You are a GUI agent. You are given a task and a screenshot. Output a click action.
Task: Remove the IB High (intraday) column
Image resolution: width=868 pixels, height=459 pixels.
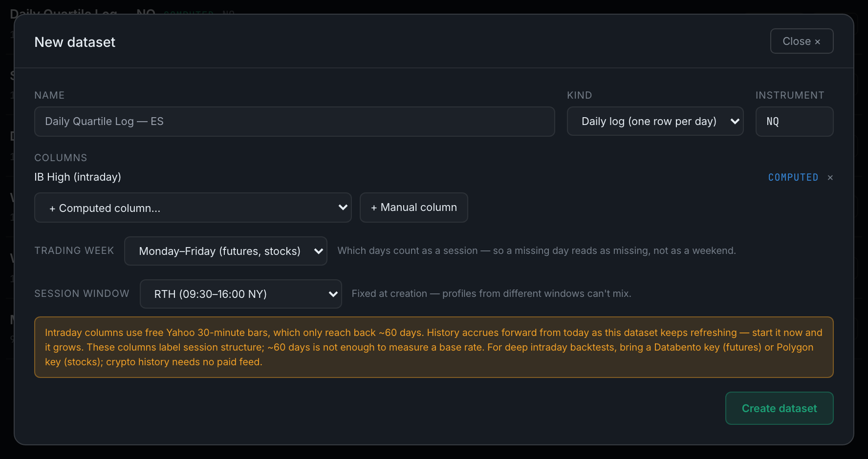[830, 178]
